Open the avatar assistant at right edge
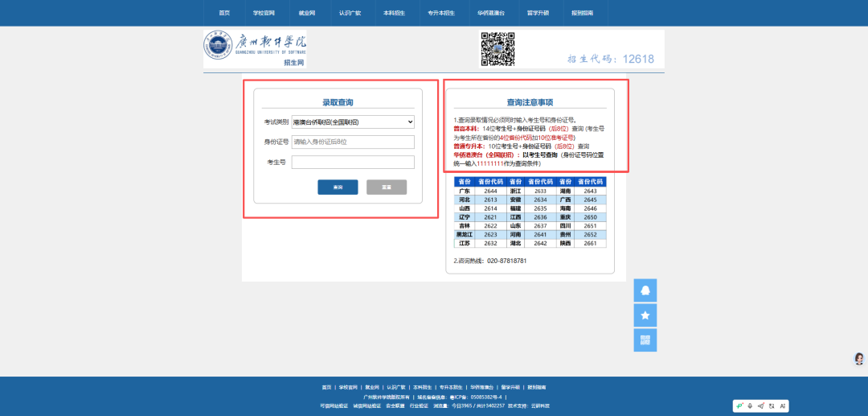The width and height of the screenshot is (868, 416). point(859,359)
